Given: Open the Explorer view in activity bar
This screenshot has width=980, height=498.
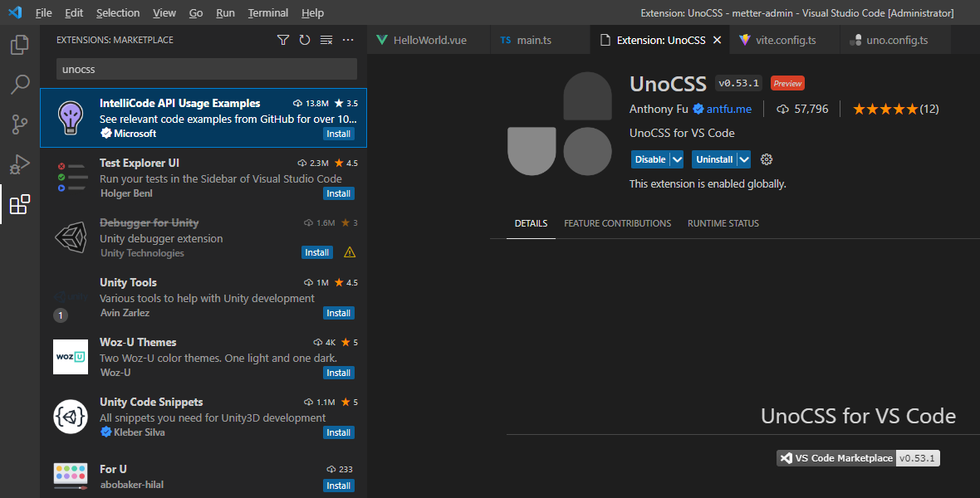Looking at the screenshot, I should (20, 44).
